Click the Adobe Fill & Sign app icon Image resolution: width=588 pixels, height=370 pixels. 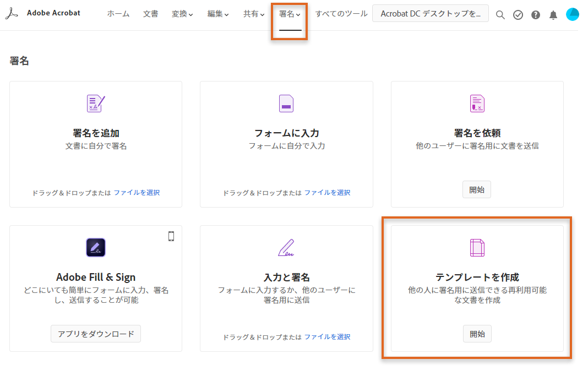95,248
